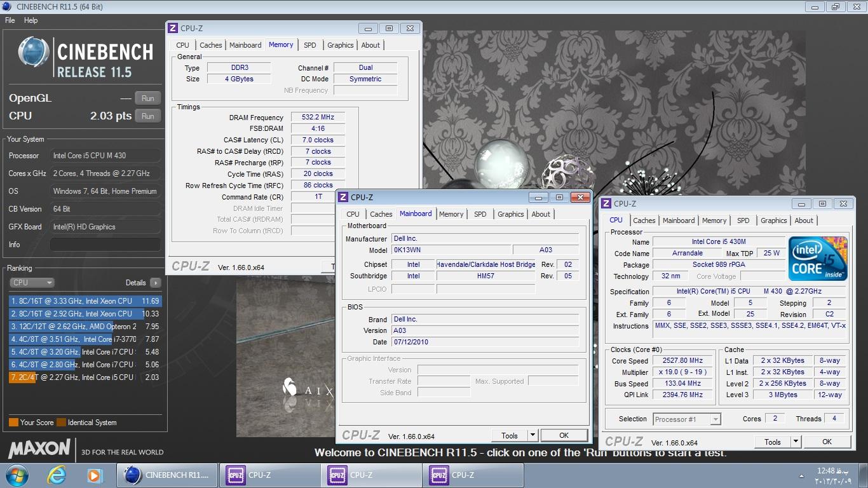Click Tools button in right CPU-Z window
This screenshot has height=488, width=868.
773,442
